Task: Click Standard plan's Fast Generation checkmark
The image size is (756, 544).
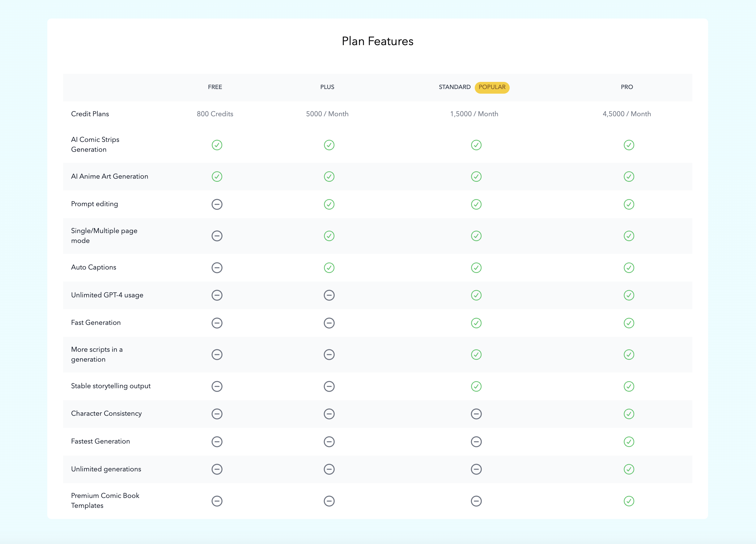Action: coord(476,323)
